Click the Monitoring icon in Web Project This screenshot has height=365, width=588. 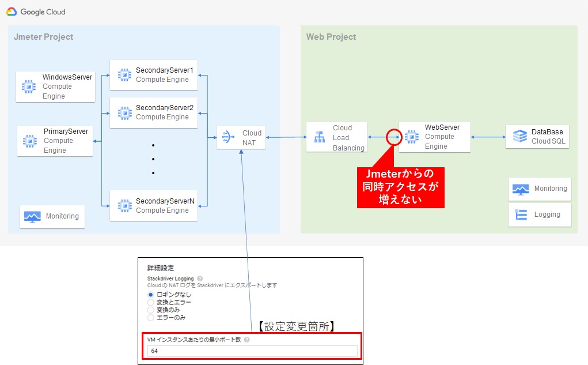(x=521, y=189)
